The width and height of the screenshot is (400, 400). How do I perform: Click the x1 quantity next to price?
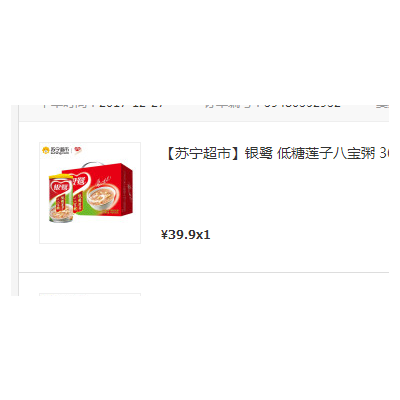point(203,235)
